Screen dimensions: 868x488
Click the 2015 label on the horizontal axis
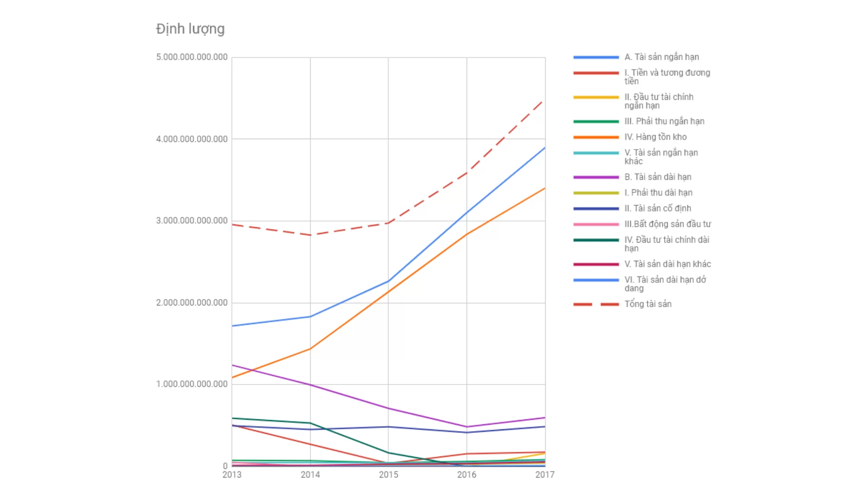click(x=388, y=475)
